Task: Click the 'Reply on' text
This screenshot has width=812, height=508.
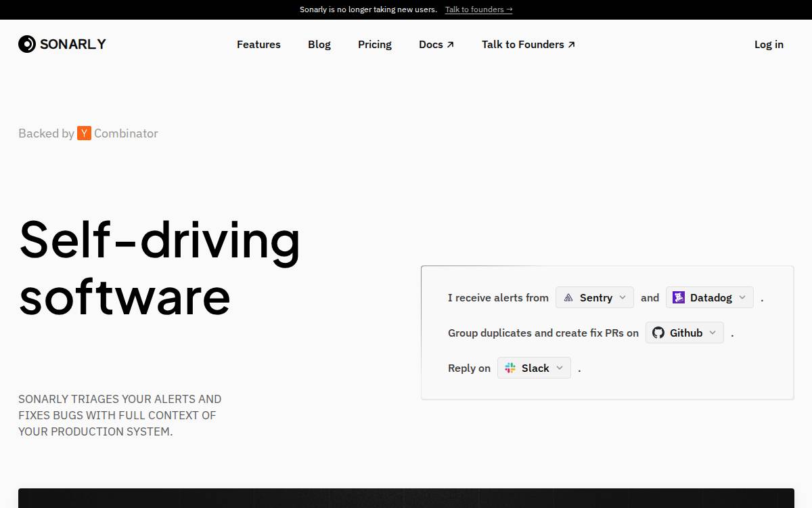Action: pyautogui.click(x=469, y=368)
